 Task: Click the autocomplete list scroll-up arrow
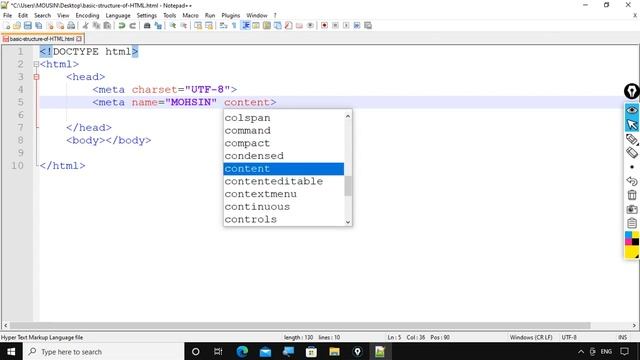(348, 116)
